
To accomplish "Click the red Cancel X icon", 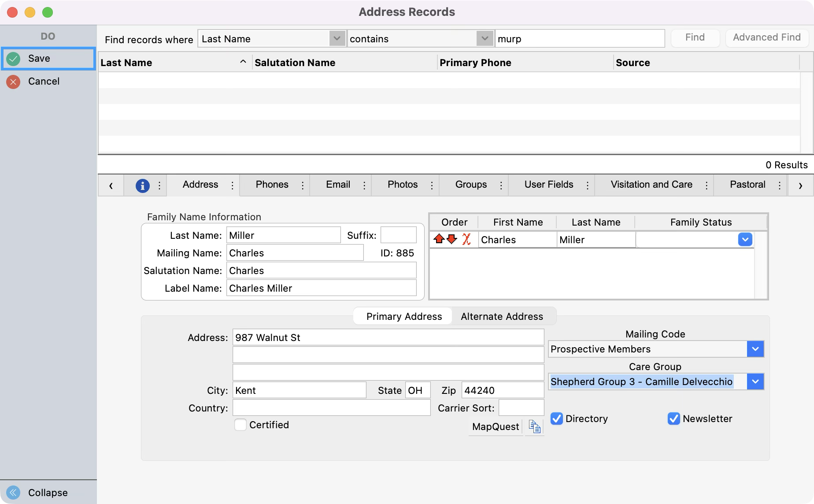I will click(14, 82).
